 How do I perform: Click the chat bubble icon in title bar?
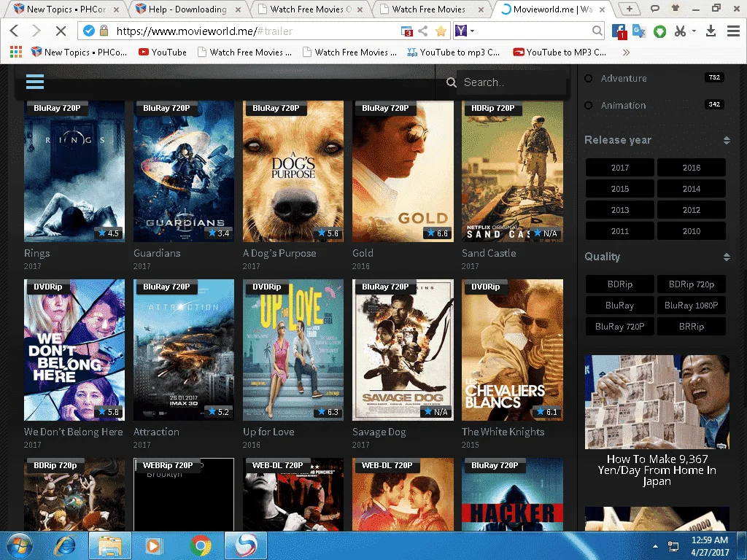tap(655, 8)
